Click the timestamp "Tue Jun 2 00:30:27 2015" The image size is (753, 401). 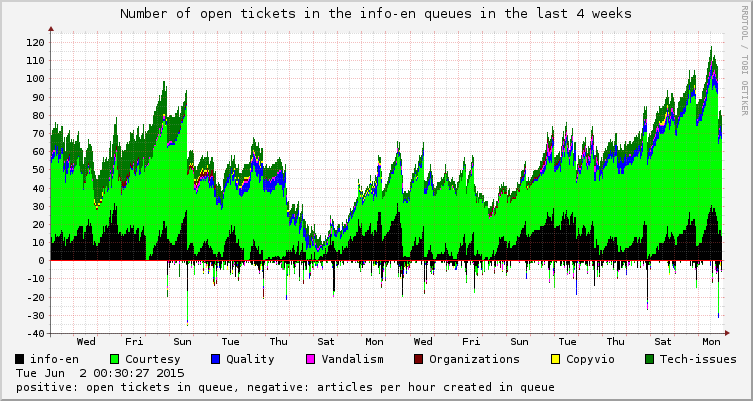coord(100,373)
